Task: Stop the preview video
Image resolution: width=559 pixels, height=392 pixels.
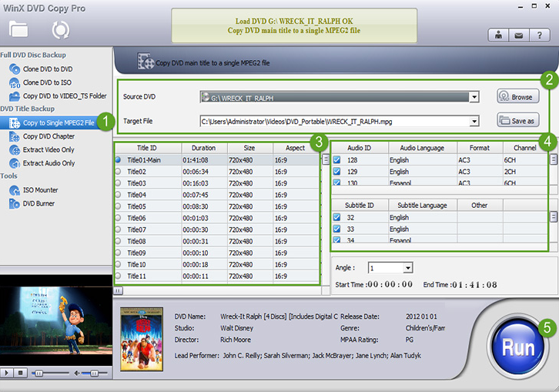Action: [x=20, y=373]
